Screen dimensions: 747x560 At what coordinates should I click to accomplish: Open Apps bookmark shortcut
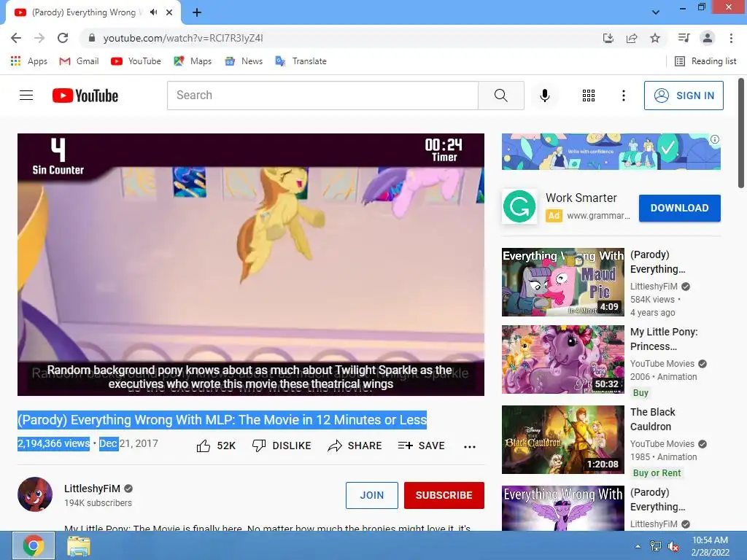(29, 61)
